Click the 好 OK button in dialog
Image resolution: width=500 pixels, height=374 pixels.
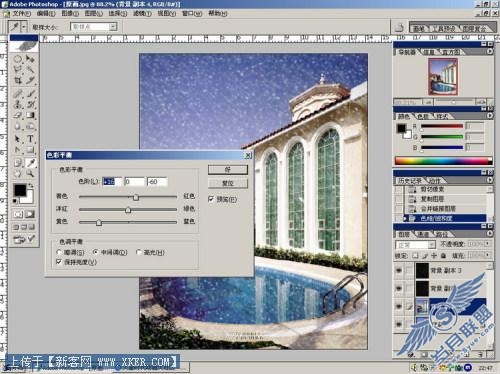click(228, 170)
